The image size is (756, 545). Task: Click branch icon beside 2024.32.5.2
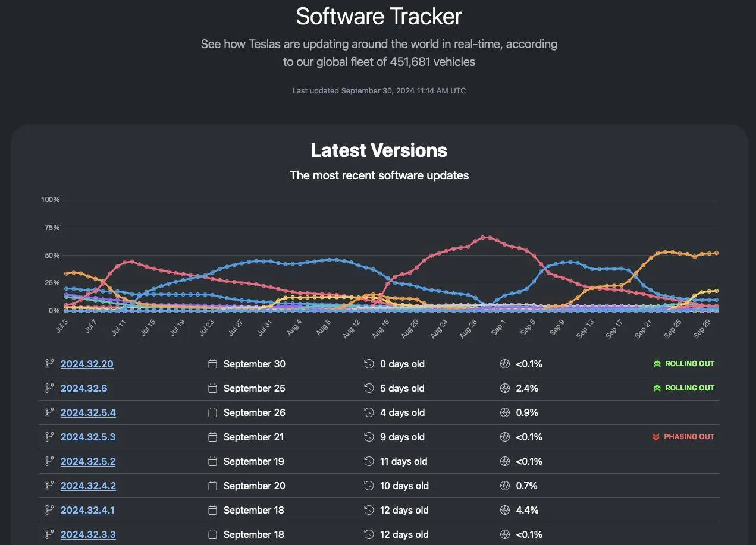pyautogui.click(x=49, y=461)
